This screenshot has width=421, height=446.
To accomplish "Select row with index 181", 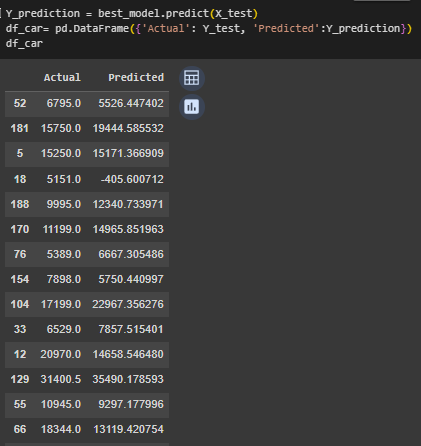I will tap(87, 128).
